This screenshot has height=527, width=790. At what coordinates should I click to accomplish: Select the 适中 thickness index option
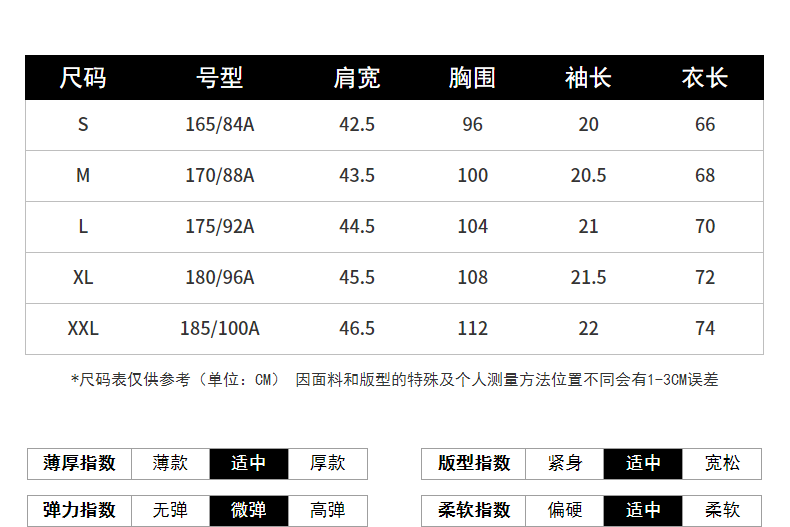(x=249, y=464)
